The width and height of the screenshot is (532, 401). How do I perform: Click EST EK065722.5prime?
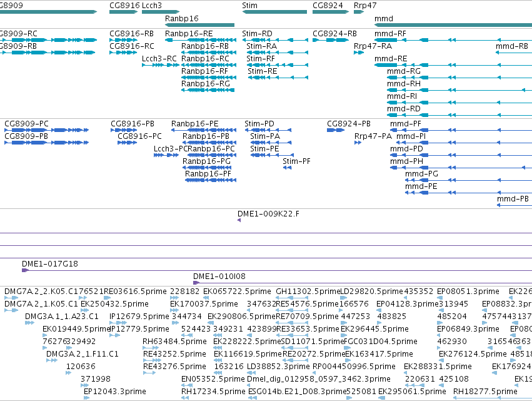206,298
